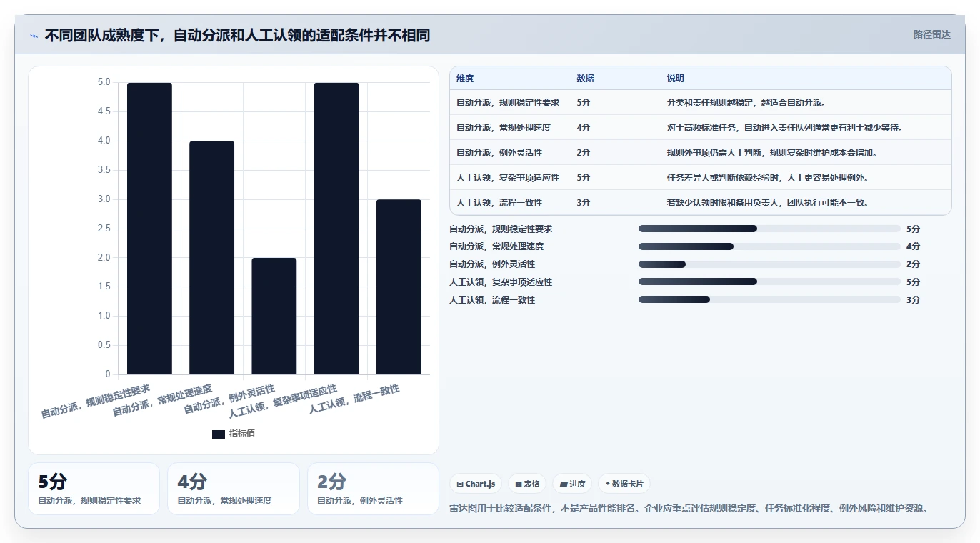980x543 pixels.
Task: Click the description starting 对于高频标准任务
Action: tap(785, 128)
